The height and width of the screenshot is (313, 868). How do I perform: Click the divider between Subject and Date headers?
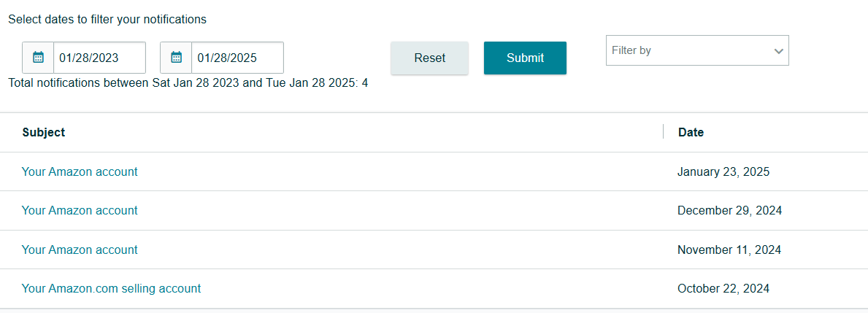[663, 131]
